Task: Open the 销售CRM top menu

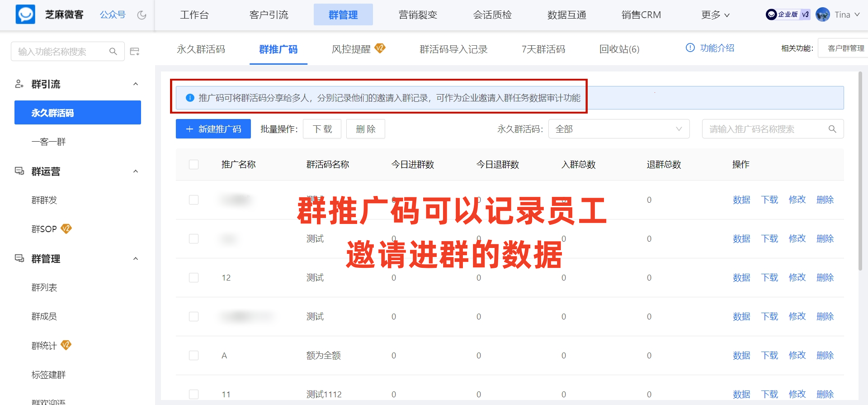Action: 641,15
